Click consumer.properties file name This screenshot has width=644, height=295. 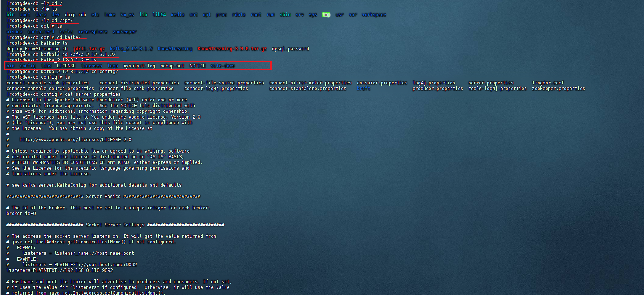[x=382, y=83]
